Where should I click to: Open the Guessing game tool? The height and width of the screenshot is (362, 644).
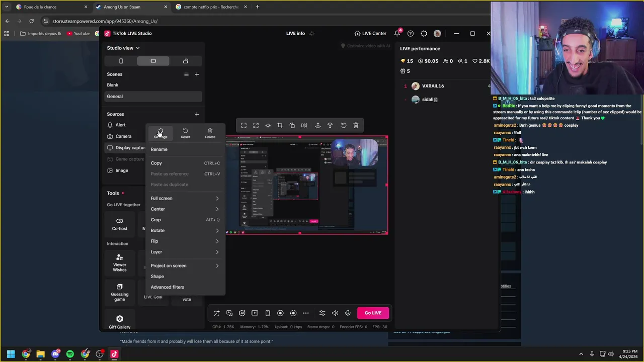(120, 293)
